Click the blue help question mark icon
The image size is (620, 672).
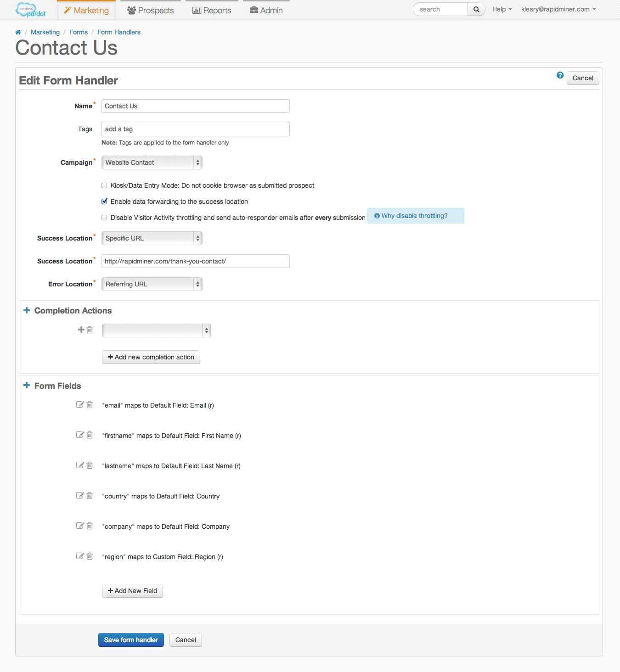coord(560,75)
